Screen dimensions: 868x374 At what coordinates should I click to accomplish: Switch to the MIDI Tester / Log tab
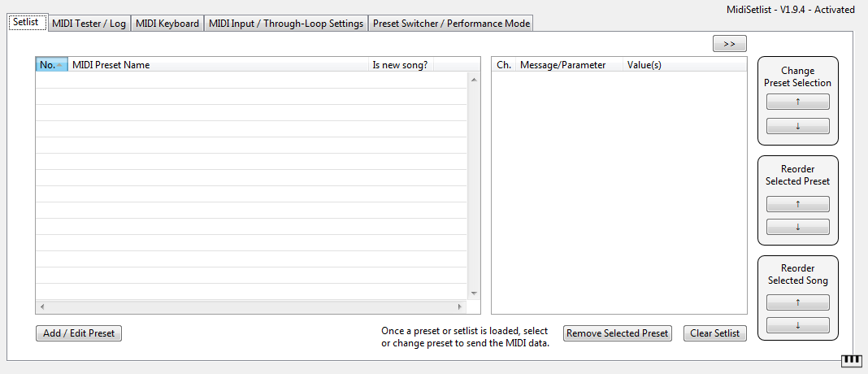tap(89, 24)
